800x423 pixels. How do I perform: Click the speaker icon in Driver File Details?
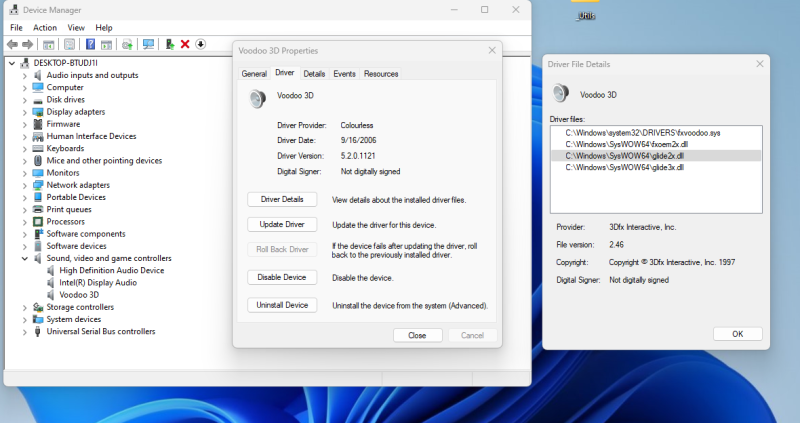tap(560, 93)
